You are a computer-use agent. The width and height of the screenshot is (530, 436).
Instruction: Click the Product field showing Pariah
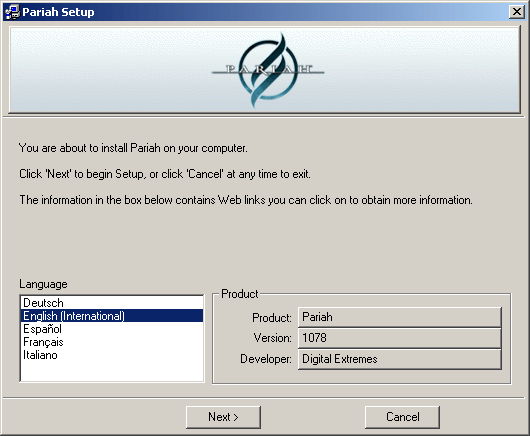pyautogui.click(x=400, y=317)
